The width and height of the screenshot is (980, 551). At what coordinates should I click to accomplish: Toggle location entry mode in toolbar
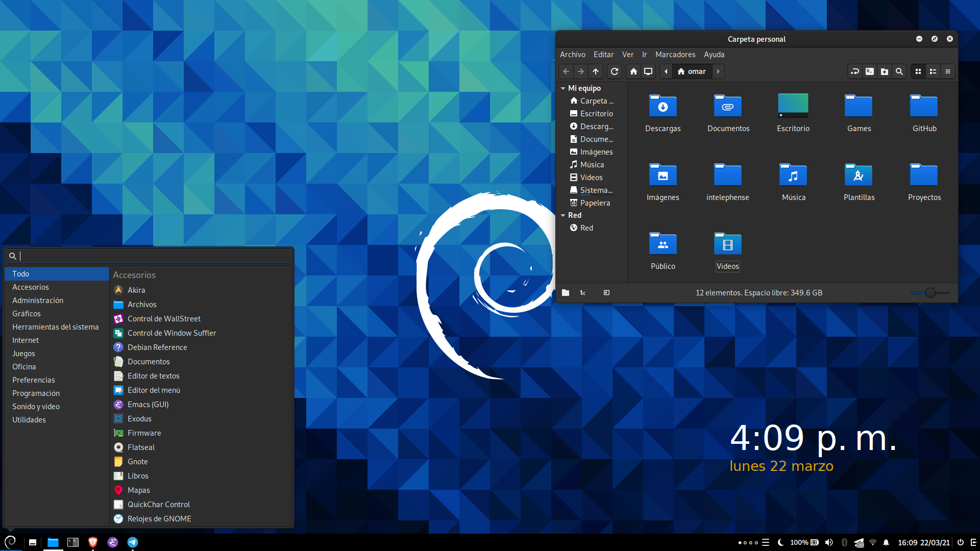[855, 71]
